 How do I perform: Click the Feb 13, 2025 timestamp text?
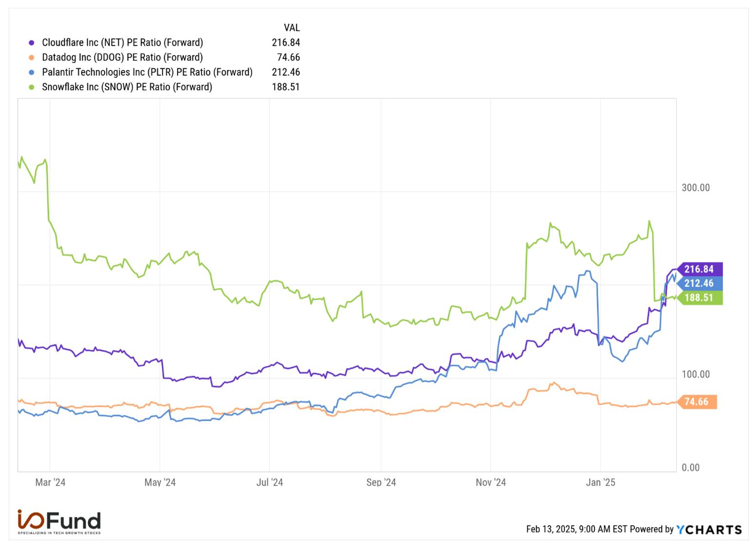coord(577,530)
